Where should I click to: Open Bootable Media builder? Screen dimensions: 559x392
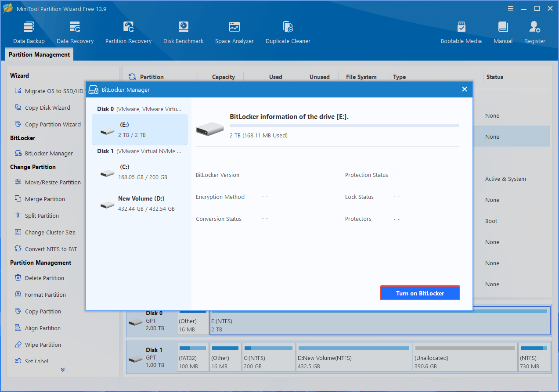(x=461, y=32)
